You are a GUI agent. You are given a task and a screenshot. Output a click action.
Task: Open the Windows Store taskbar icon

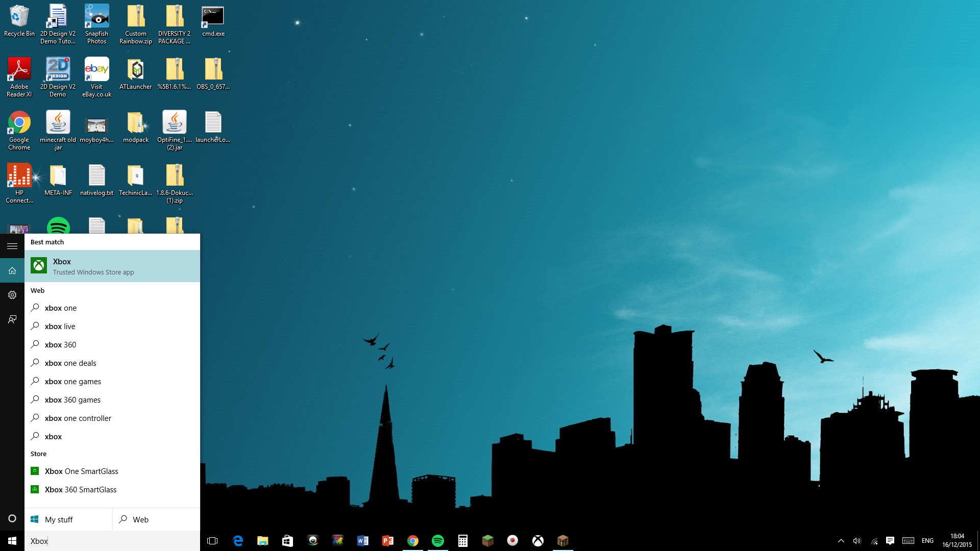[288, 541]
